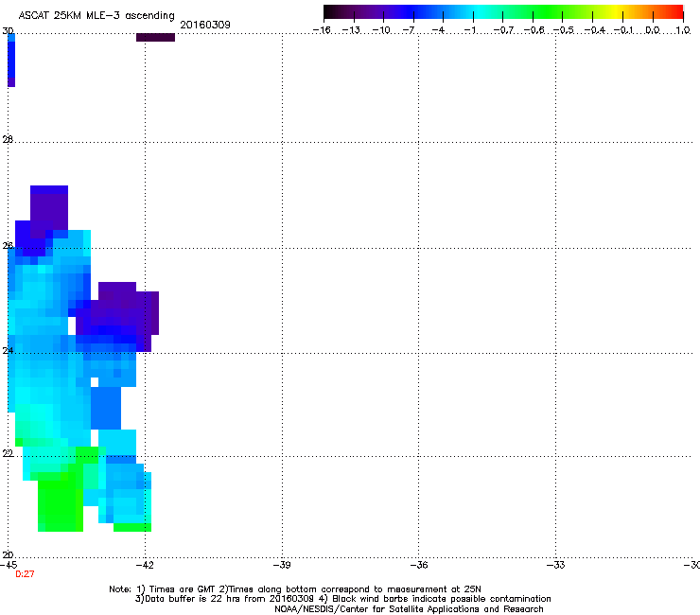Click the 'Times are GMT' note line
The height and width of the screenshot is (615, 700).
tap(295, 589)
